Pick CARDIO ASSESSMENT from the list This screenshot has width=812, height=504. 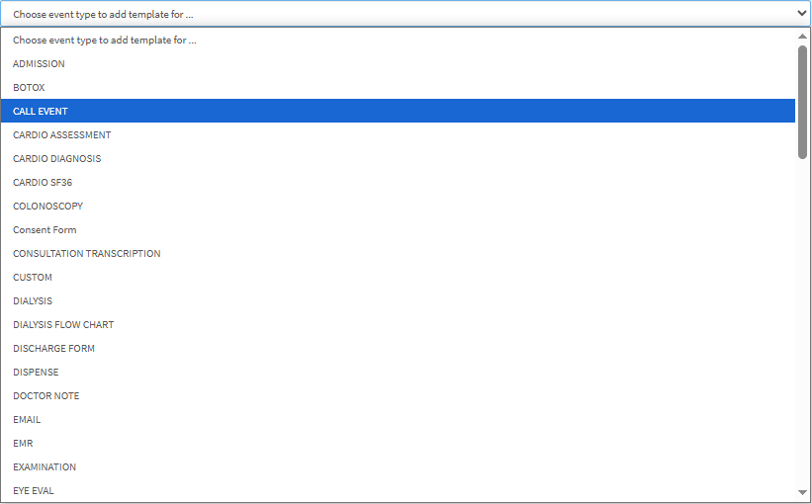(398, 135)
